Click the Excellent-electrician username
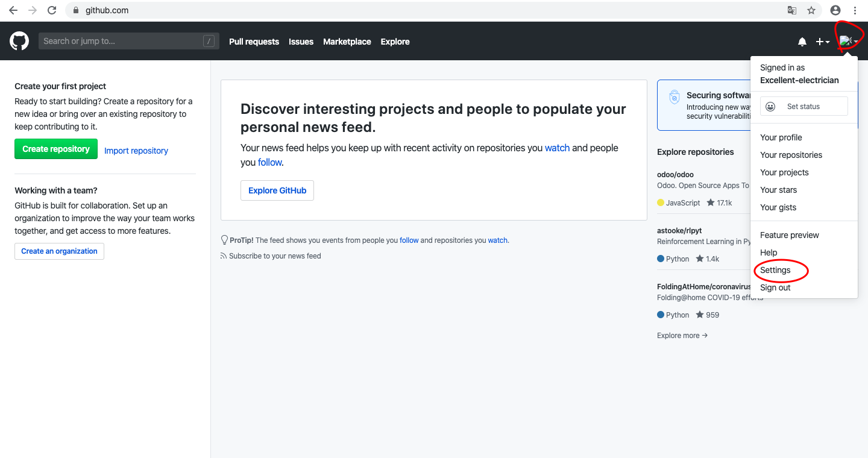Screen dimensions: 868x458 (x=799, y=80)
